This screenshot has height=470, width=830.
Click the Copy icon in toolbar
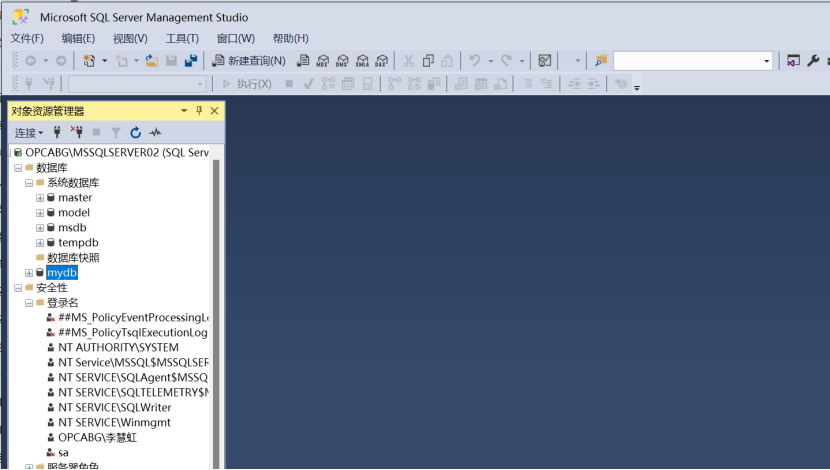[428, 61]
